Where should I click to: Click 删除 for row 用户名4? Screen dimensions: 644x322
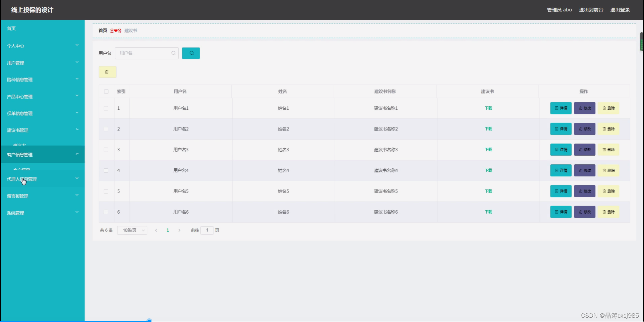pos(608,170)
